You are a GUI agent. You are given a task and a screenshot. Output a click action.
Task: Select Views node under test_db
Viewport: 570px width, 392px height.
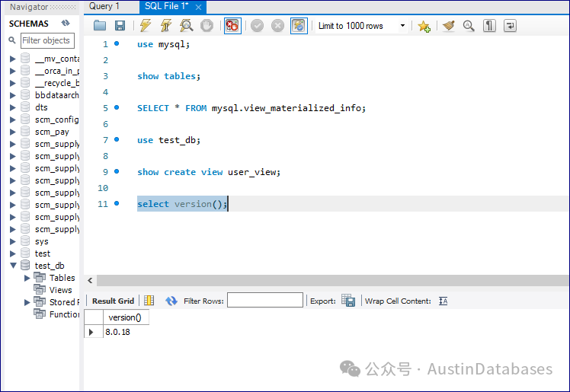point(60,290)
